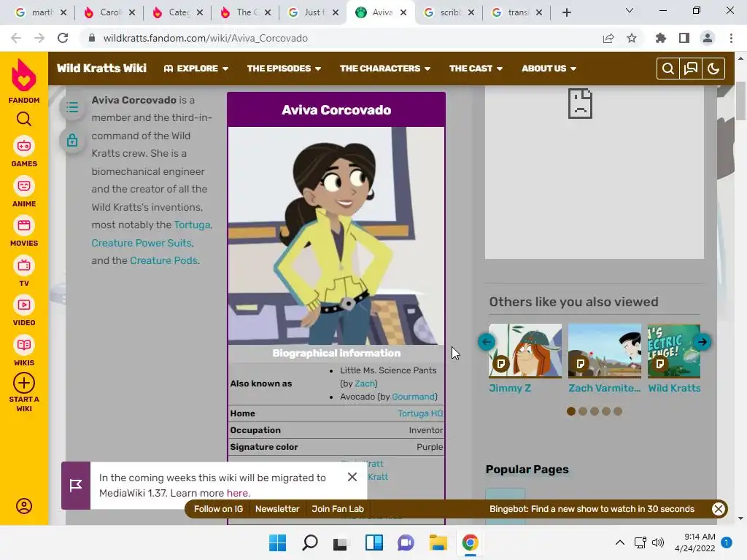Screen dimensions: 747x560
Task: Open the Creature Power Suits link
Action: (x=142, y=243)
